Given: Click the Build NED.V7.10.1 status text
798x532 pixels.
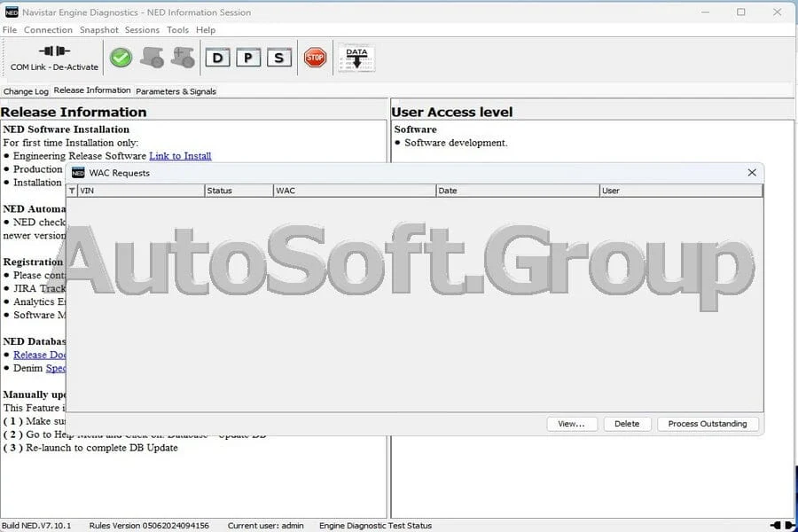Looking at the screenshot, I should coord(36,526).
